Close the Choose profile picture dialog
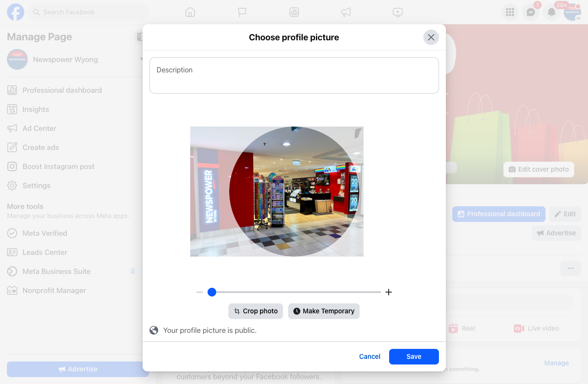This screenshot has width=588, height=384. pos(431,37)
